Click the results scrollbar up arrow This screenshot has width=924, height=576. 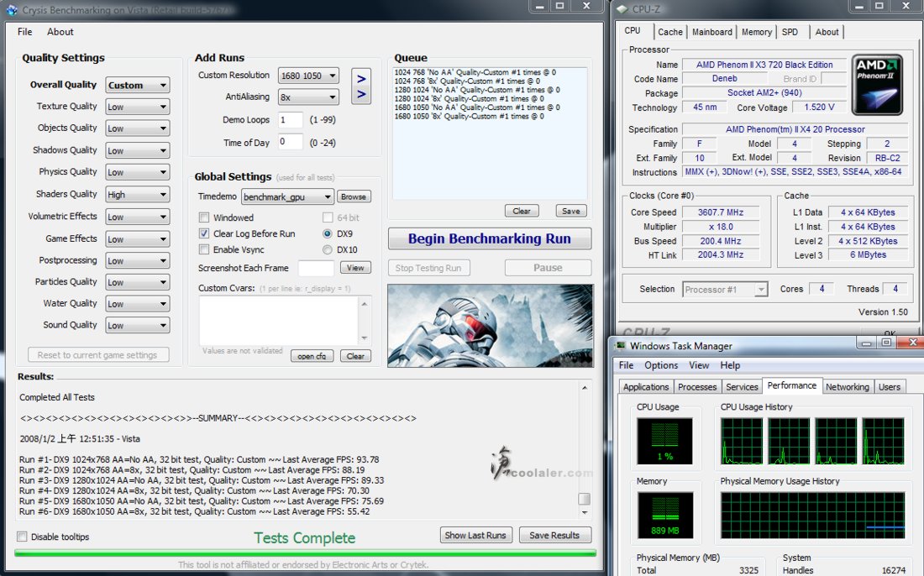tap(584, 388)
